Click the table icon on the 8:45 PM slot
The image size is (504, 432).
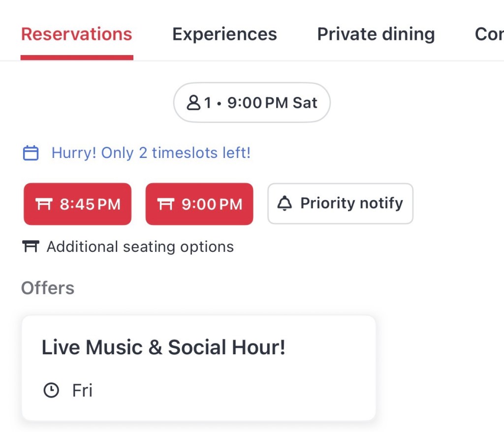pyautogui.click(x=44, y=204)
